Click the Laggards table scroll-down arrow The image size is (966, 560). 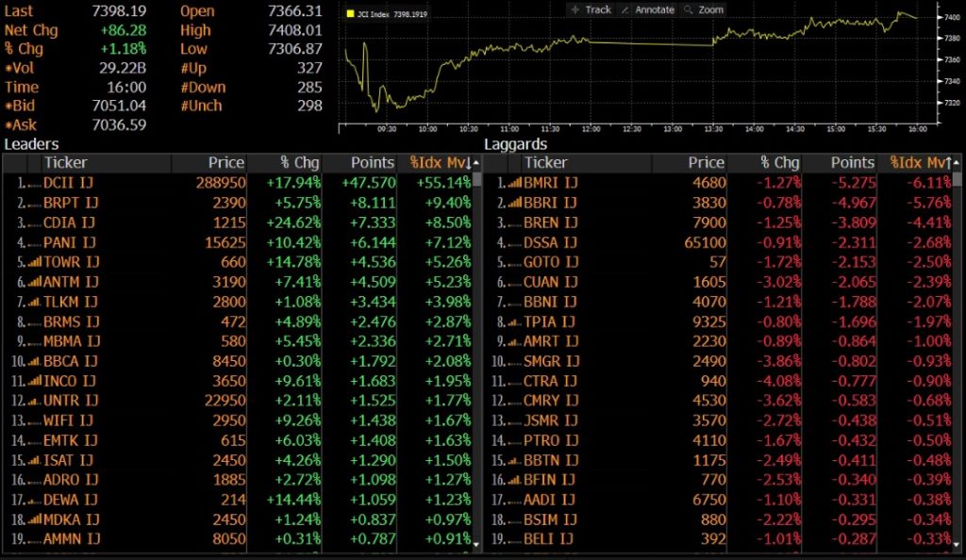coord(957,543)
